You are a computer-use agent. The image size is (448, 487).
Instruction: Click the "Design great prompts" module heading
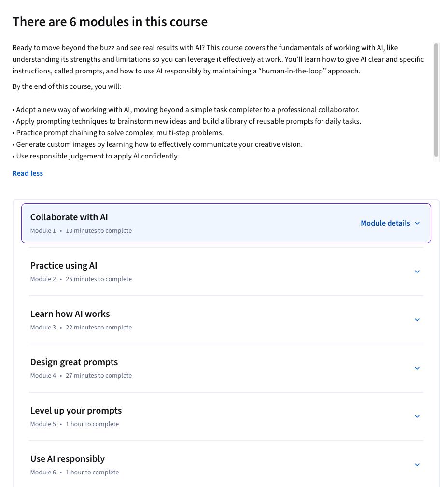click(74, 362)
